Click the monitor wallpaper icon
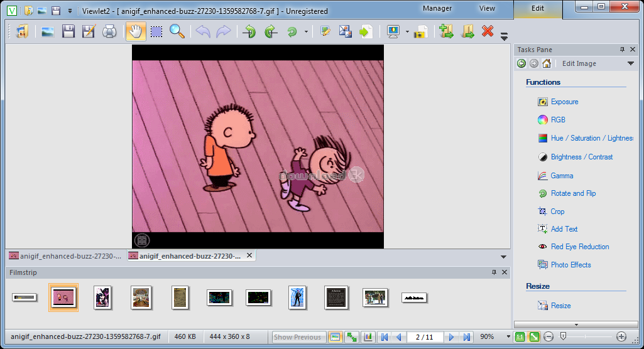This screenshot has height=349, width=644. click(x=393, y=31)
